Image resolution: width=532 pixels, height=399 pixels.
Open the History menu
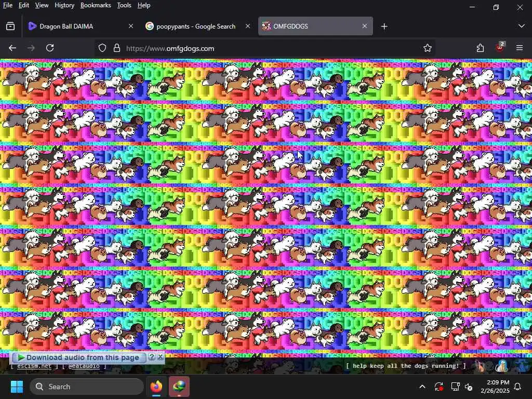64,5
